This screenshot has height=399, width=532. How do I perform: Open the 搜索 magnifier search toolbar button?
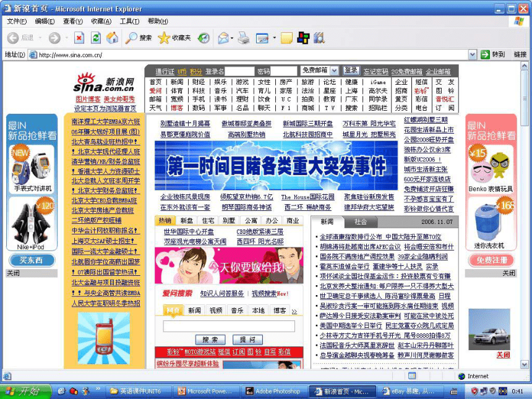point(139,38)
